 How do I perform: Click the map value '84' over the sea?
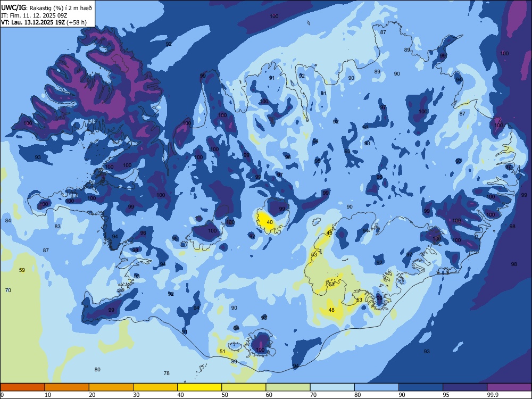(8, 221)
